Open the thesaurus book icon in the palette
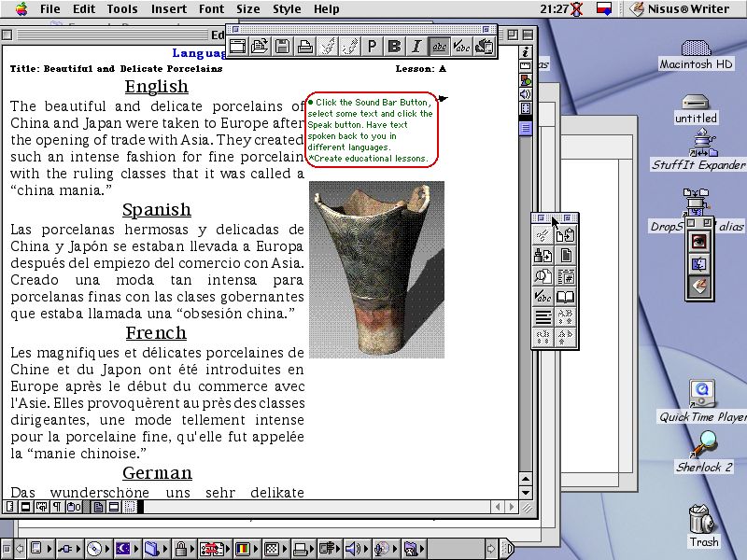 click(566, 297)
